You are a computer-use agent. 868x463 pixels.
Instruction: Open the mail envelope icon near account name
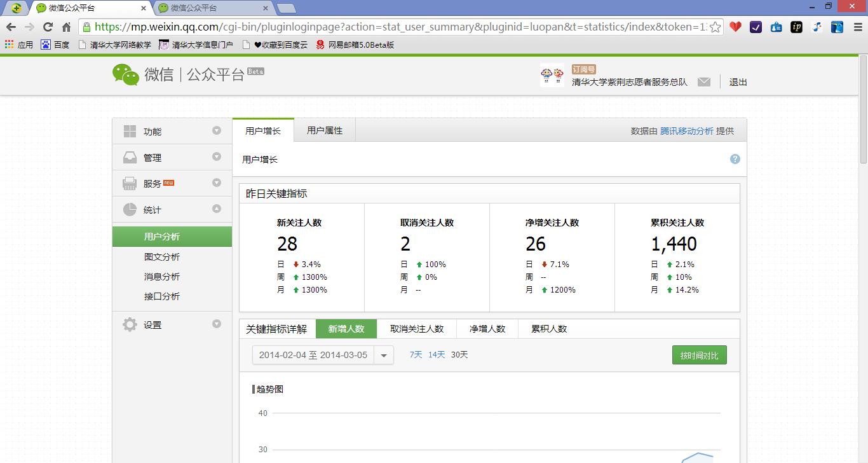coord(704,81)
